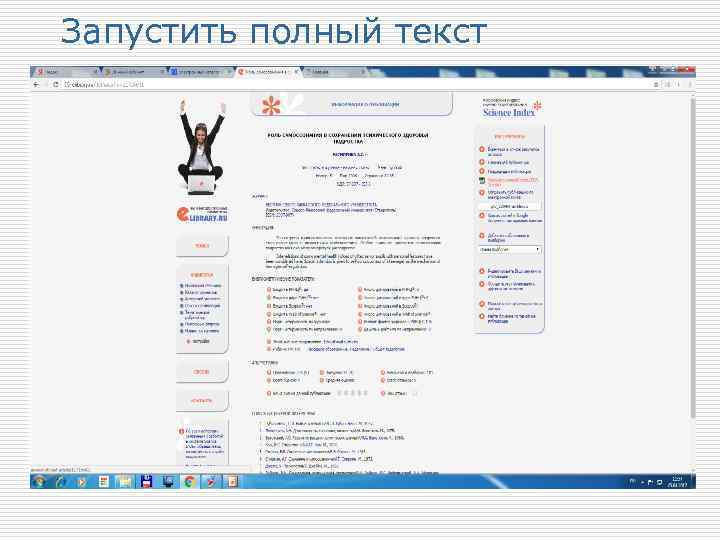Click the text field in right tools panel

point(510,206)
